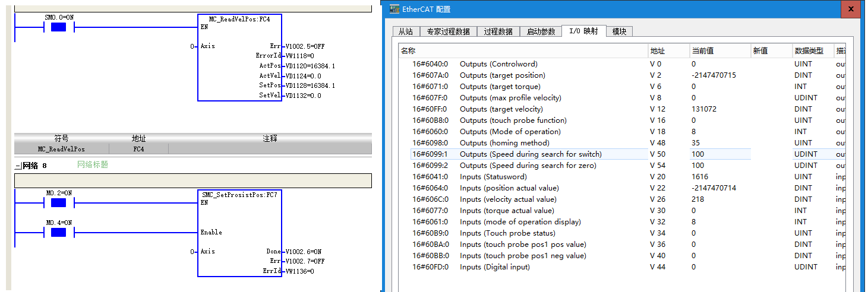Select the Outputs (Controlword) row
This screenshot has width=868, height=292.
[x=623, y=64]
